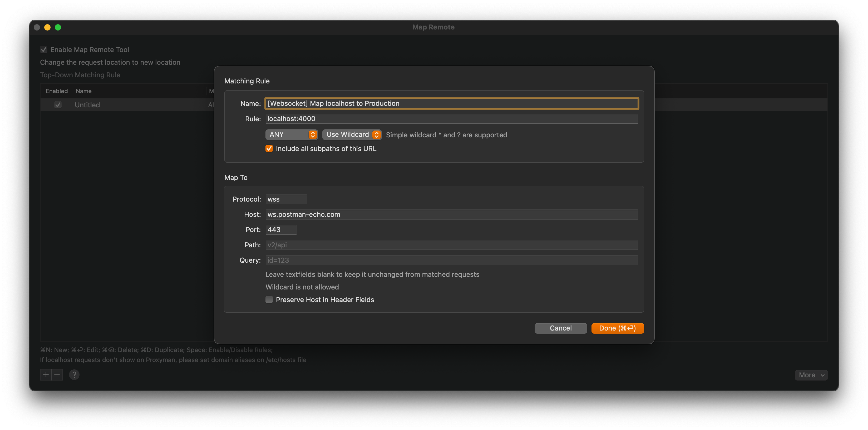
Task: Click the Host field with ws.postman-echo.com
Action: [451, 214]
